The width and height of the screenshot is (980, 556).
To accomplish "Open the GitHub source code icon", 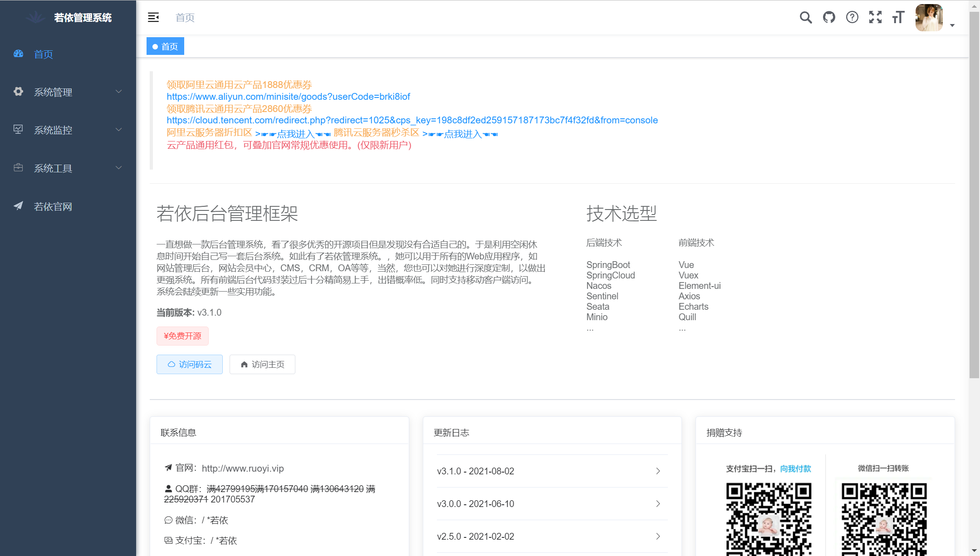I will pos(829,17).
